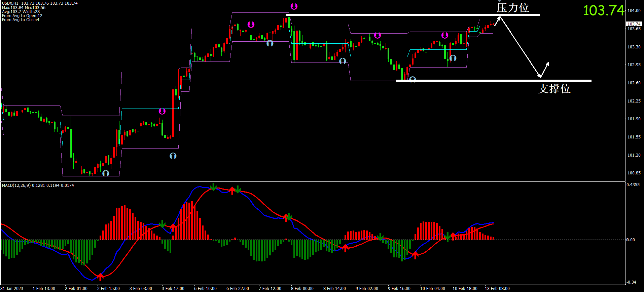Click the lowest blue up arrow below the 3 Feb candles
The height and width of the screenshot is (292, 644).
click(x=173, y=156)
